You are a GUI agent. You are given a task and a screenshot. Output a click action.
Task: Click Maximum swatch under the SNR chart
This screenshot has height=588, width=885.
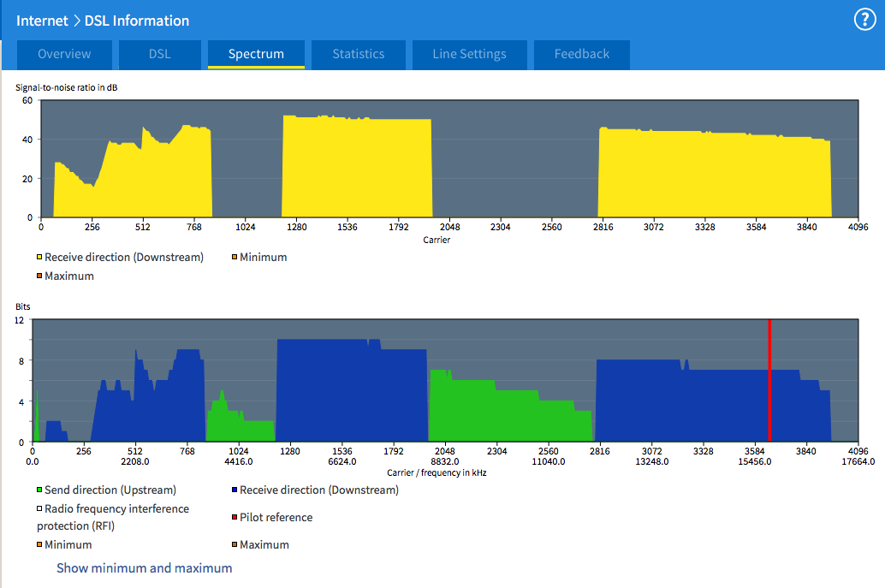click(x=39, y=276)
